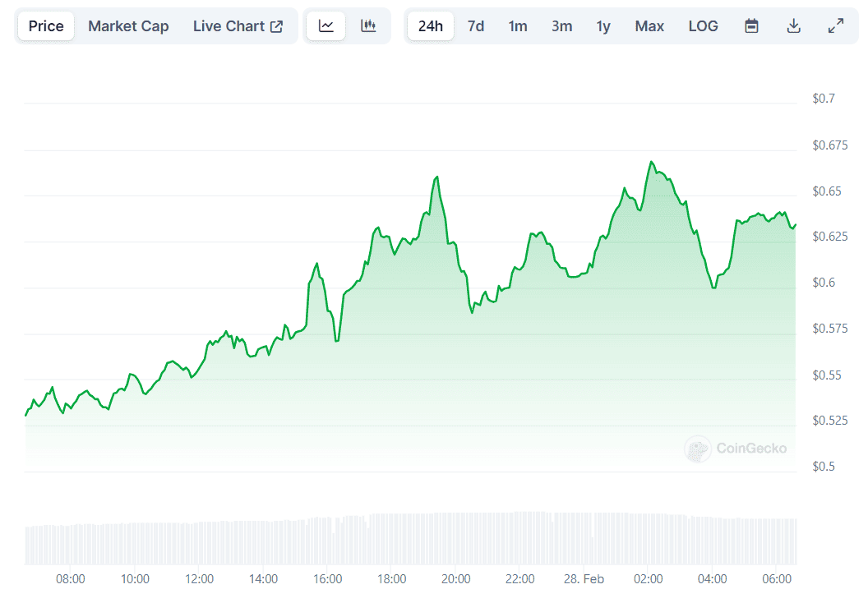Screen dimensions: 868x589
Task: Switch to the Market Cap tab
Action: pos(128,25)
